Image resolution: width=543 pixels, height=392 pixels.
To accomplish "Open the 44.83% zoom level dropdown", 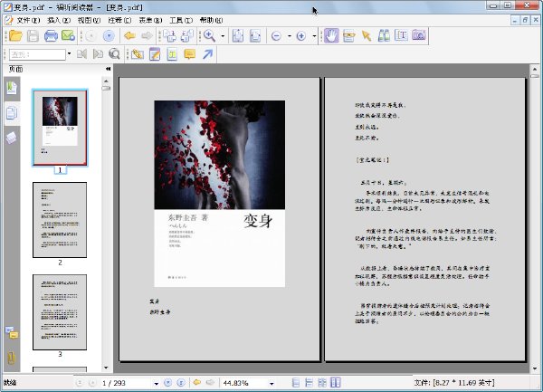I will [271, 383].
